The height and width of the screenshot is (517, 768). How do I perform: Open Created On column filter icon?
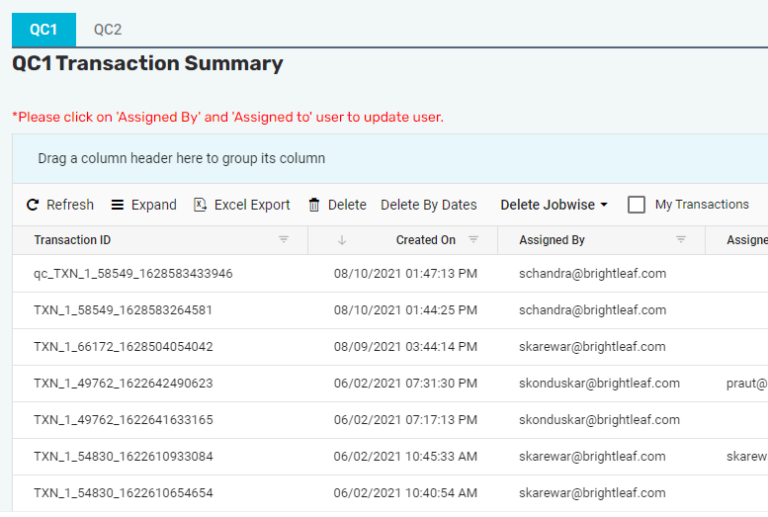[x=474, y=240]
